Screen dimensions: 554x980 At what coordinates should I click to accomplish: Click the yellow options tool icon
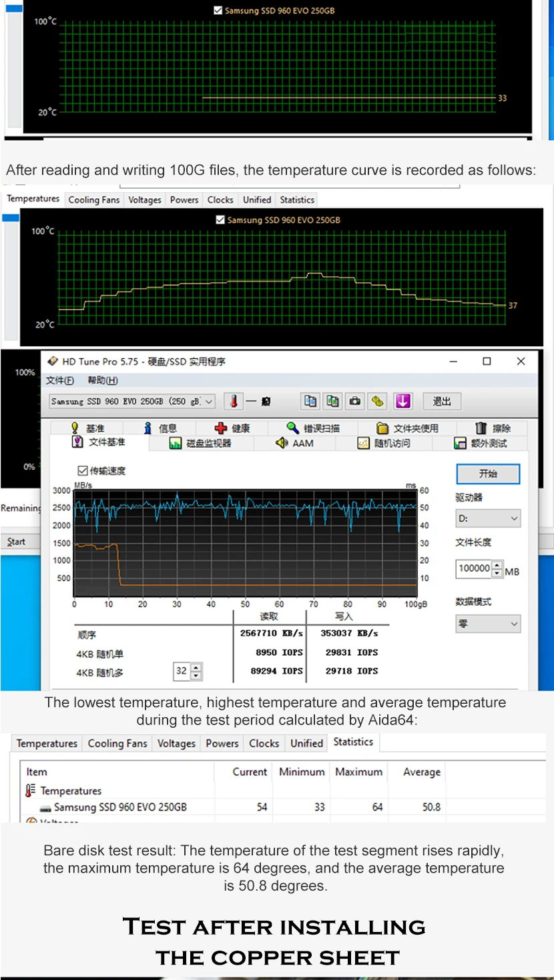[378, 401]
